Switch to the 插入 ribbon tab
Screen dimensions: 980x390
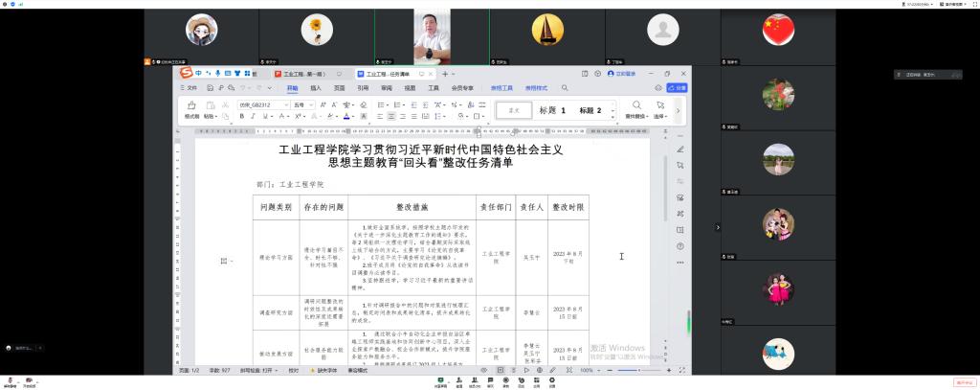tap(315, 87)
